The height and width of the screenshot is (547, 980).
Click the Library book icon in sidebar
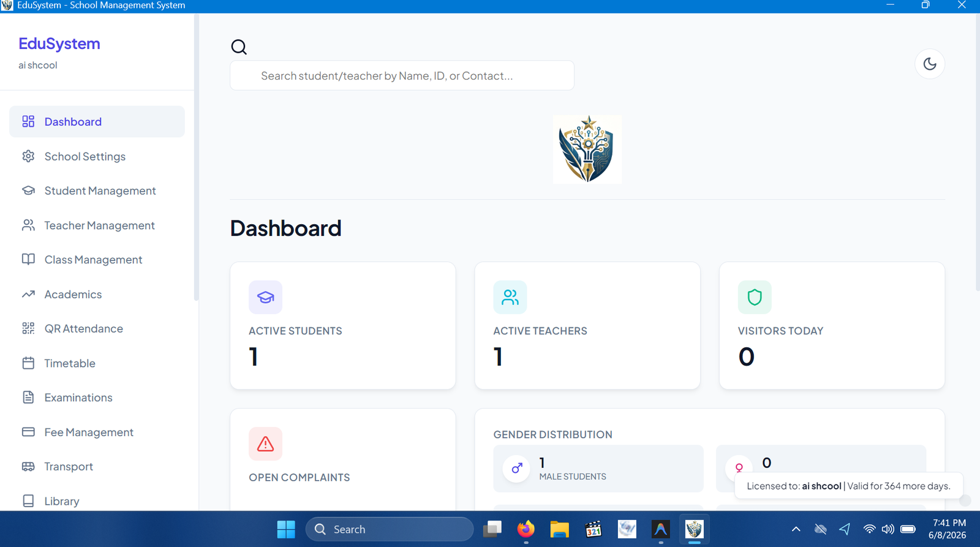click(x=28, y=500)
